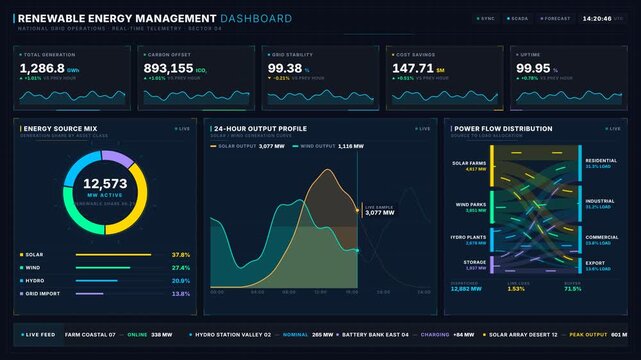Click the Buffer 71.5% stat
Viewport: 641px width, 360px height.
point(572,286)
